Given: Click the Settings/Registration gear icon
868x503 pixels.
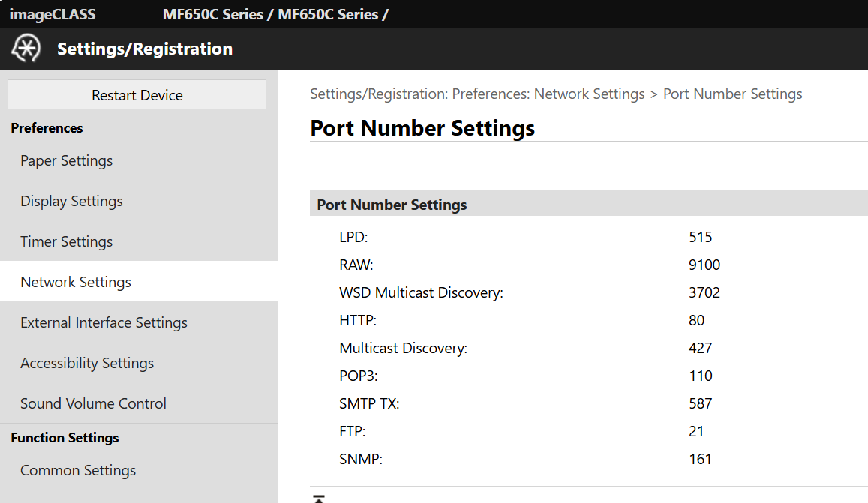Looking at the screenshot, I should pyautogui.click(x=25, y=49).
